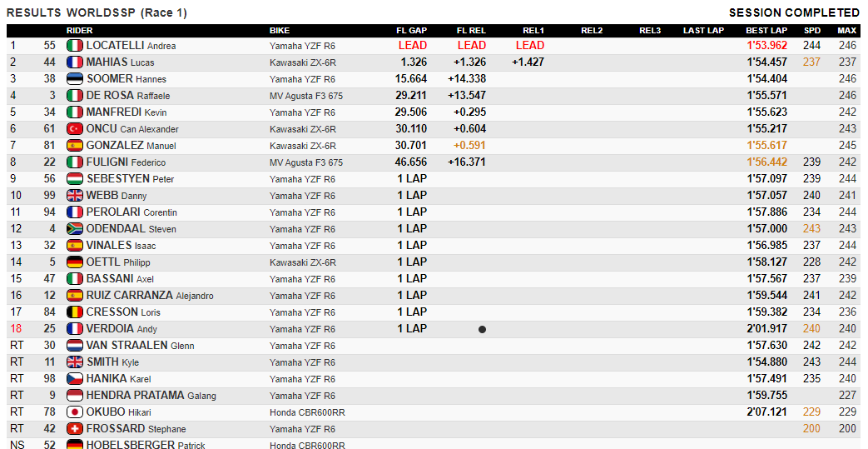Viewport: 868px width, 449px height.
Task: Click the BEST LAP column header
Action: pos(766,31)
